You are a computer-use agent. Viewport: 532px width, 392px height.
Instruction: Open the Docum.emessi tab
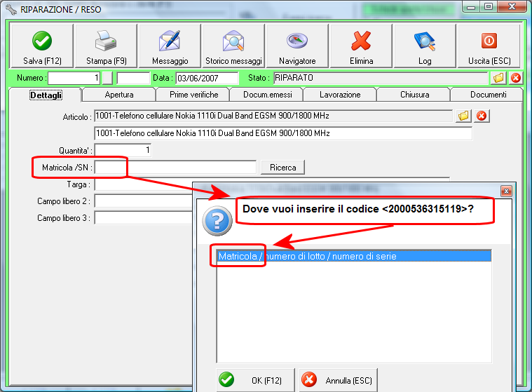pos(267,95)
